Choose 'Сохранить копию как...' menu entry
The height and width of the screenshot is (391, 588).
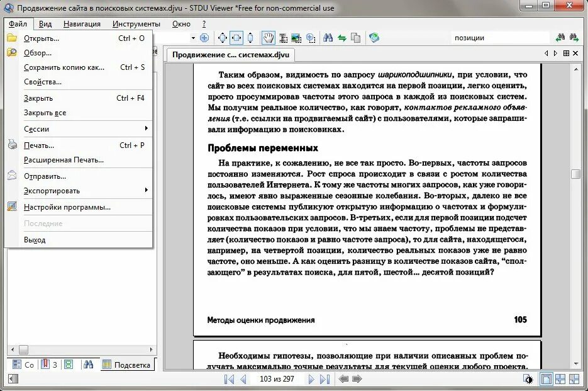79,67
